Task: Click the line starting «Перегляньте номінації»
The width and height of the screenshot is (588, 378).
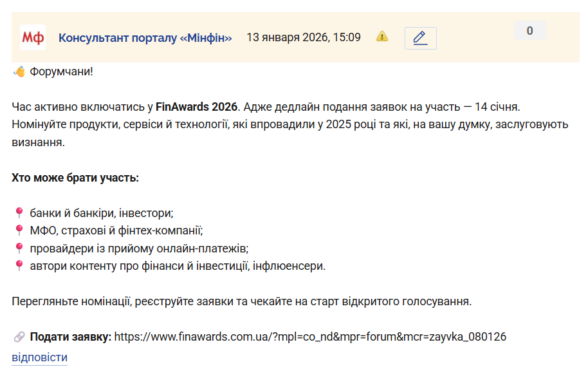Action: pos(242,301)
